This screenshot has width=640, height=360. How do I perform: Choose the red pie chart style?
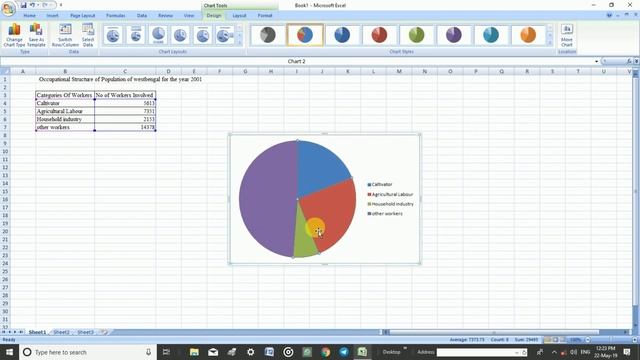[x=379, y=35]
